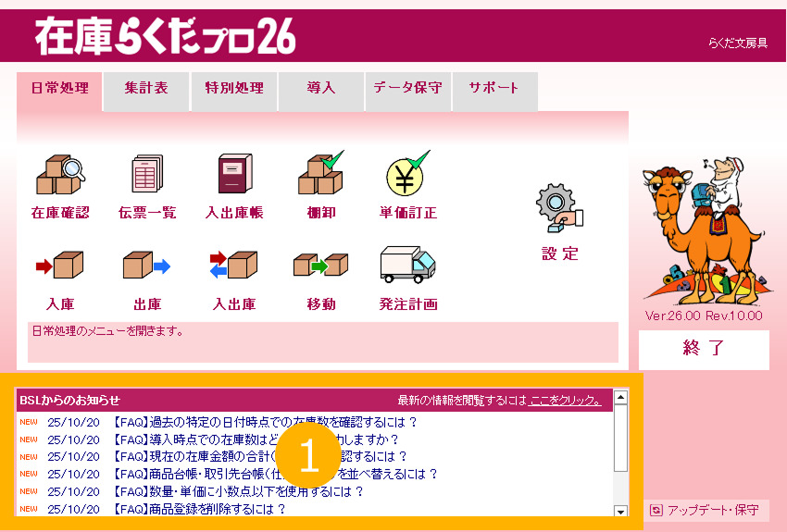Open the 設定 gear settings icon
The image size is (787, 532).
pyautogui.click(x=559, y=208)
